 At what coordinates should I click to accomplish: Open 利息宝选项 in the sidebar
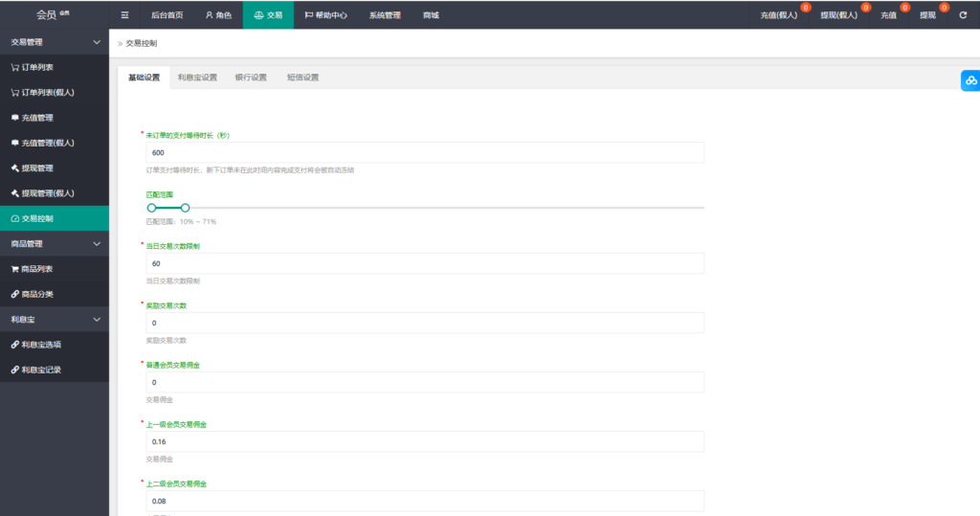coord(41,345)
